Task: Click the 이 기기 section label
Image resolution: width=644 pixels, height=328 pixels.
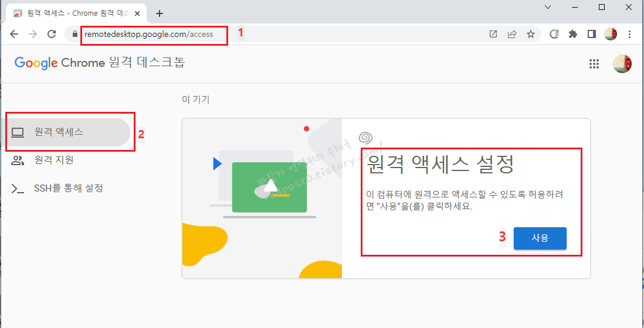Action: (x=195, y=100)
